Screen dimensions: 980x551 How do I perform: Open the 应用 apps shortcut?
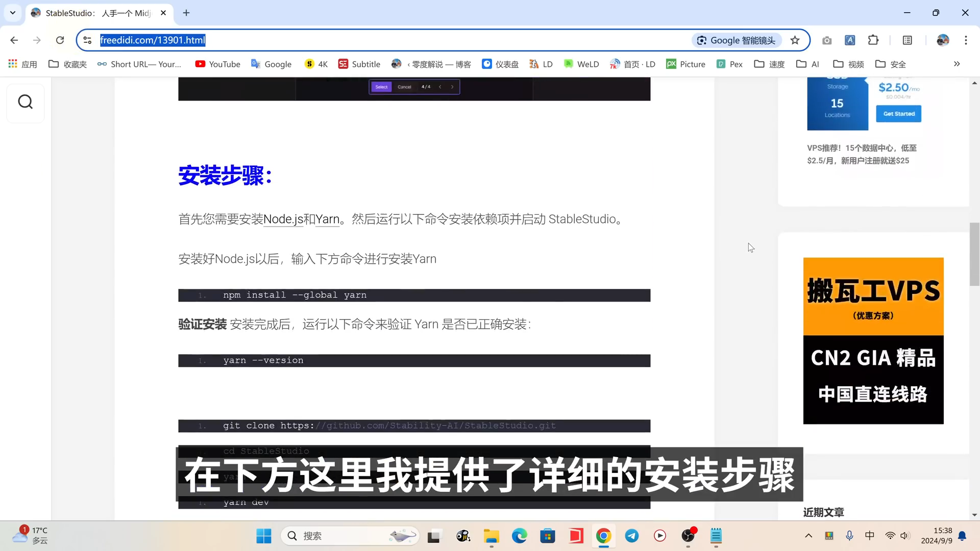click(x=22, y=64)
